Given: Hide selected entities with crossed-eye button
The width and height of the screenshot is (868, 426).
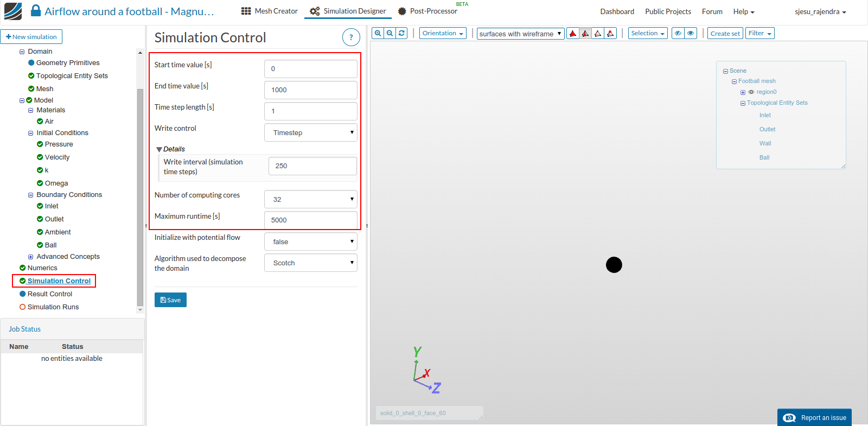Looking at the screenshot, I should [x=678, y=33].
